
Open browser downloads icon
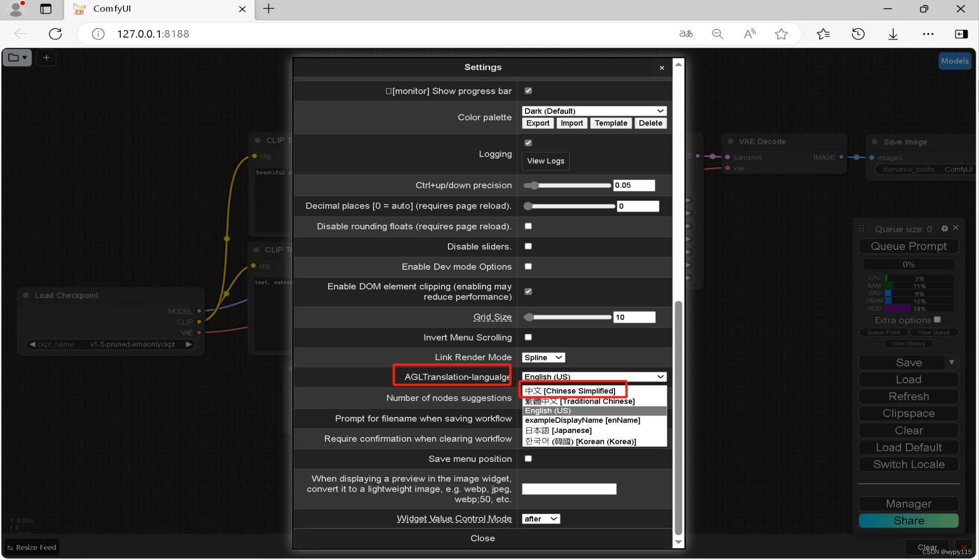(893, 34)
